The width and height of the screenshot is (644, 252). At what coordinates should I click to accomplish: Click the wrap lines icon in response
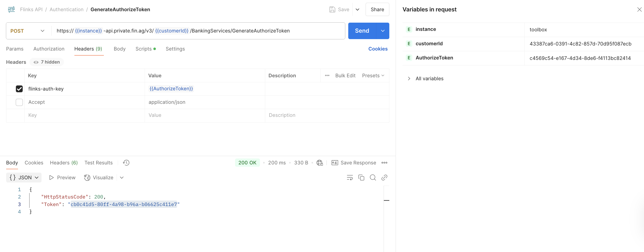click(350, 178)
